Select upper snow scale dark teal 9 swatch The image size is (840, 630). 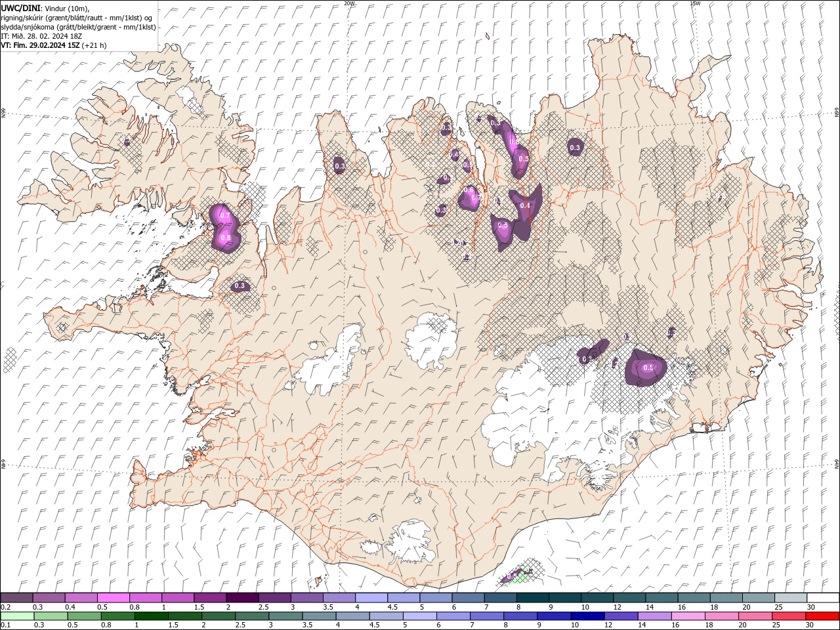click(x=565, y=598)
